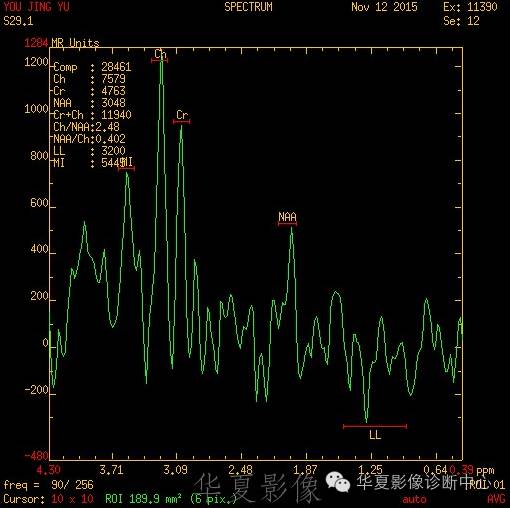Click the Comp : 28461 readout
Screen dimensions: 510x508
92,67
